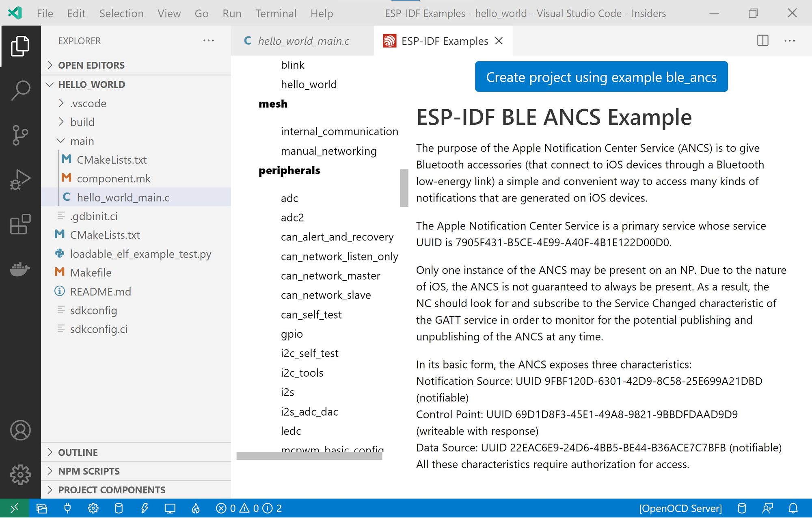Expand the NPM SCRIPTS section

[x=136, y=471]
